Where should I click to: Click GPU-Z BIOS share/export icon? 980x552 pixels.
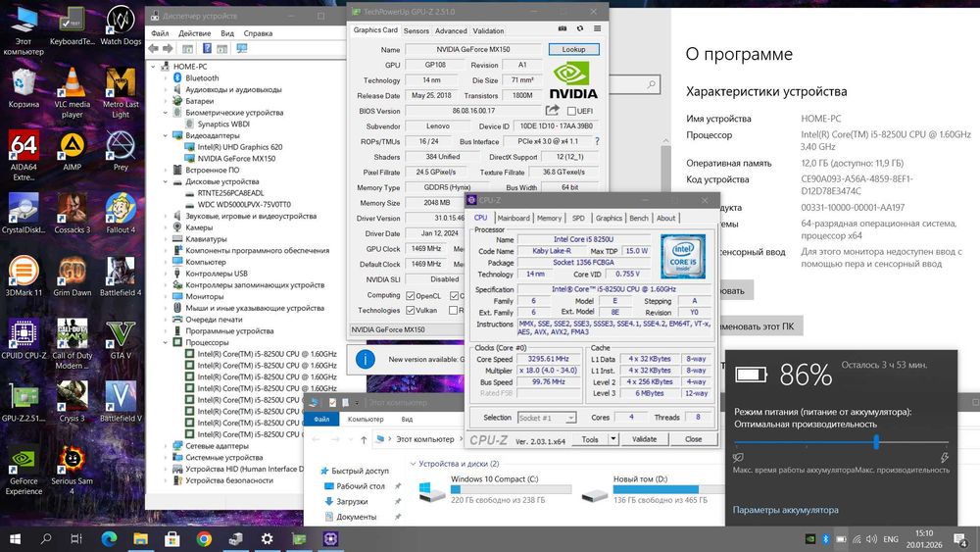point(552,110)
